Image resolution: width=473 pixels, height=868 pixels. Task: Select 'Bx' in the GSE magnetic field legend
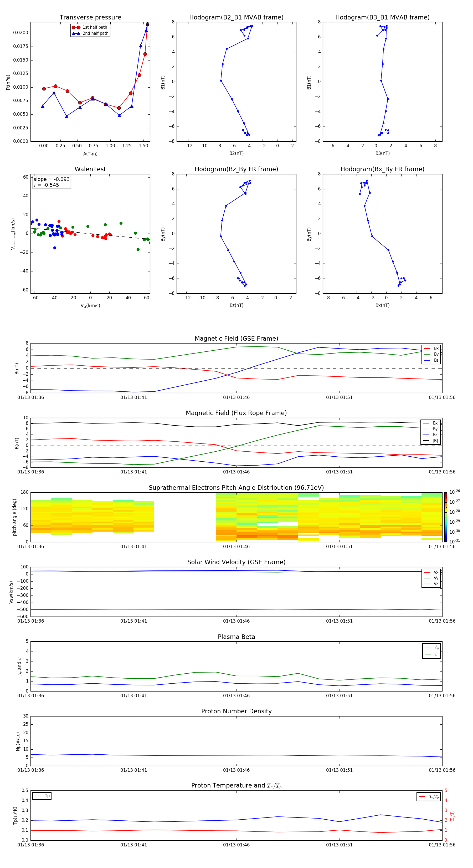(x=431, y=349)
